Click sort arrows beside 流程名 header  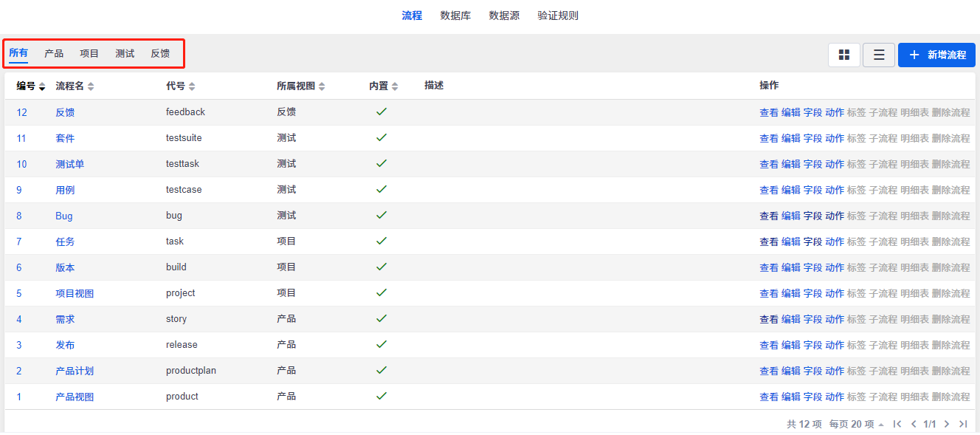pos(91,86)
